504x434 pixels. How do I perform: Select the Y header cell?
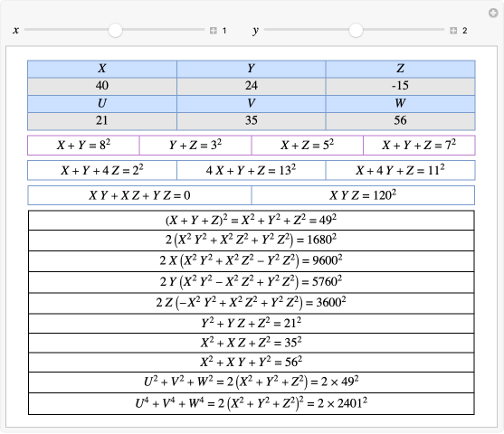[251, 69]
